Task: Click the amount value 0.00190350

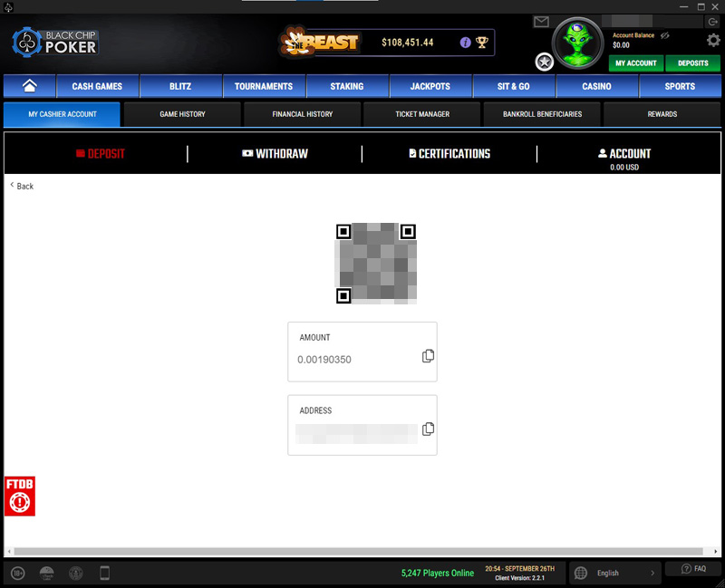Action: (324, 360)
